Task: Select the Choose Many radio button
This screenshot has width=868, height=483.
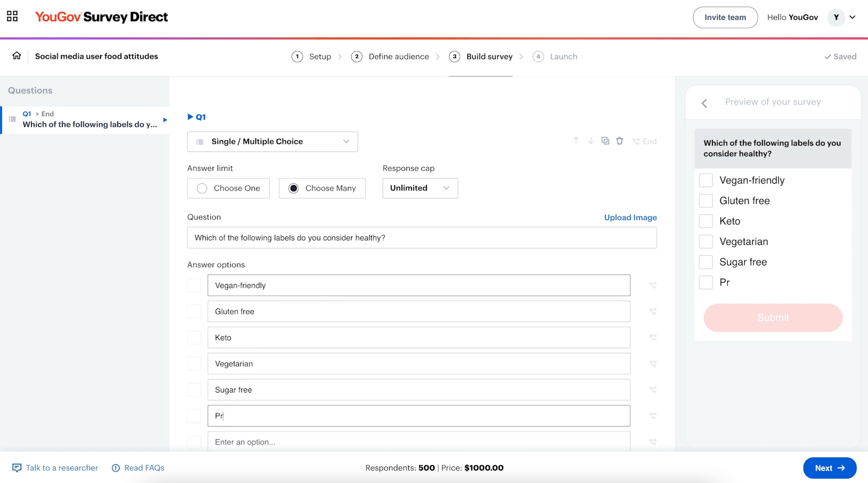Action: tap(293, 188)
